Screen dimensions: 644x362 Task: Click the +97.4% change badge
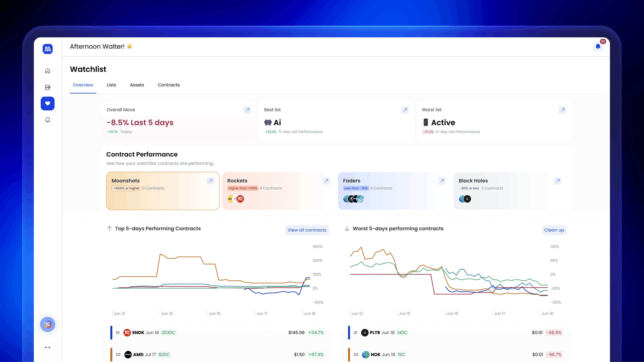pyautogui.click(x=316, y=354)
